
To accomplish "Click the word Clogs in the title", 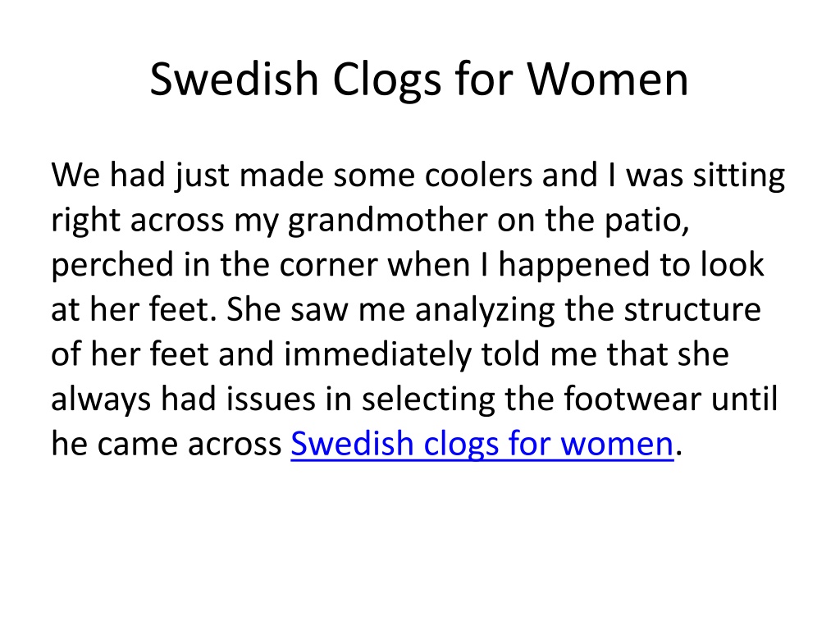I will [x=387, y=80].
